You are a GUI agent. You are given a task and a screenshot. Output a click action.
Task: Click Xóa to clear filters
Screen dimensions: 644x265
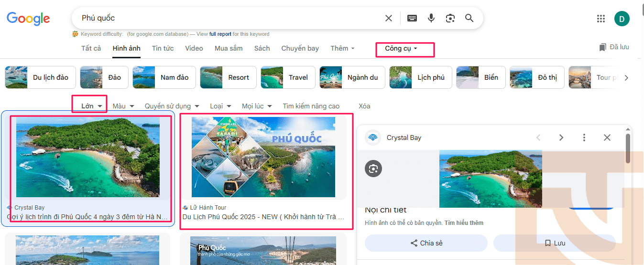[x=364, y=106]
